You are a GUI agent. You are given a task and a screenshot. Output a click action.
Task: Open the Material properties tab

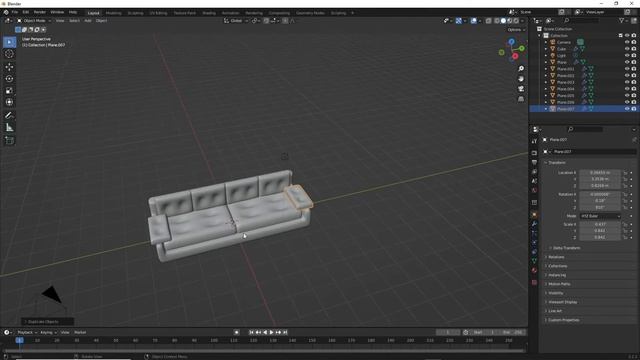pos(534,270)
